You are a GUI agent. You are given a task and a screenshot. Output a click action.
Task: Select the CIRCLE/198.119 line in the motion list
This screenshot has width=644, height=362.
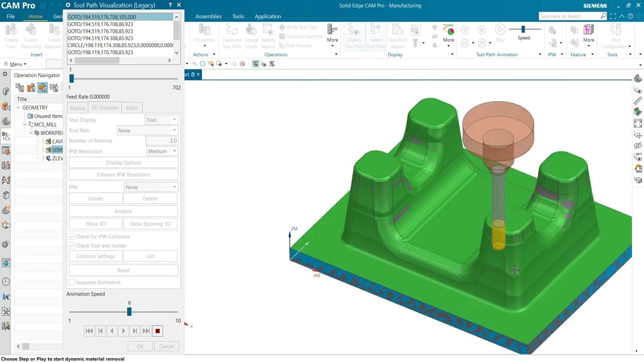click(x=120, y=45)
